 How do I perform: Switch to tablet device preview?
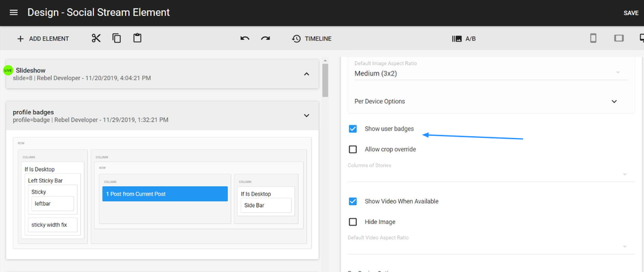(618, 38)
